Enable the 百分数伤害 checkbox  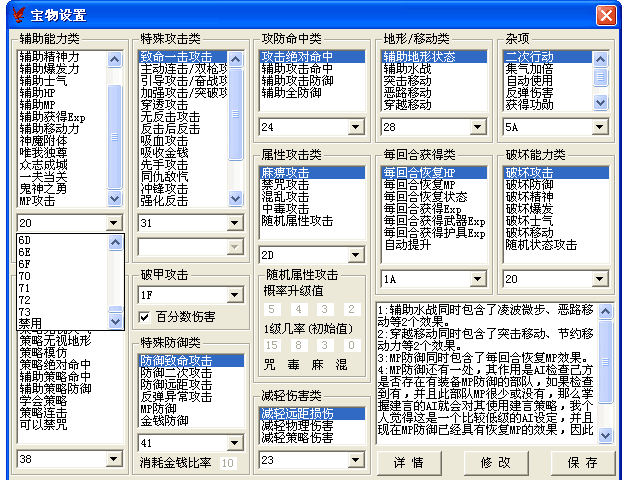tap(144, 318)
